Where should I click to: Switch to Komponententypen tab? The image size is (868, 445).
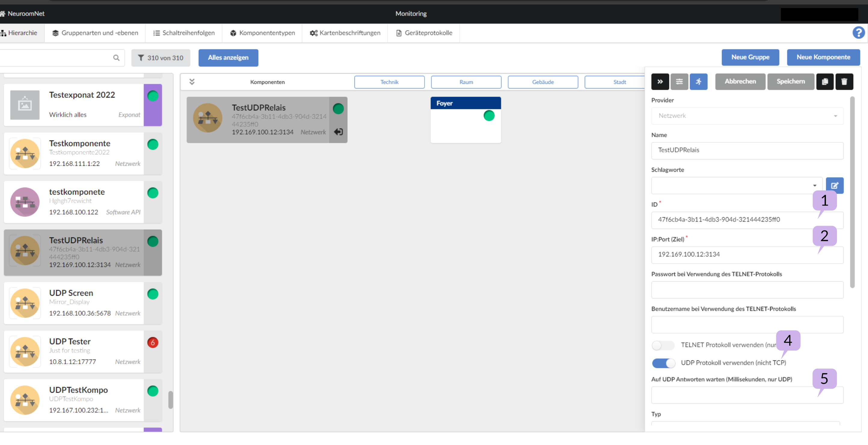[262, 33]
